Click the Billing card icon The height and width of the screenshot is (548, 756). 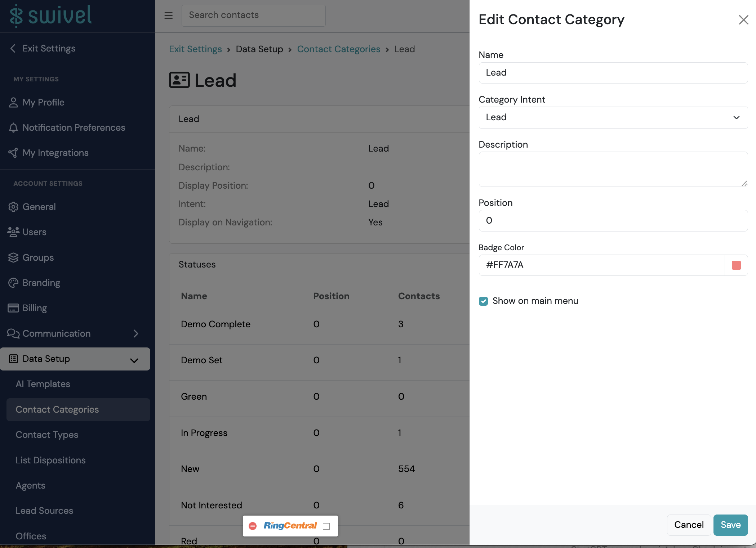pyautogui.click(x=13, y=308)
